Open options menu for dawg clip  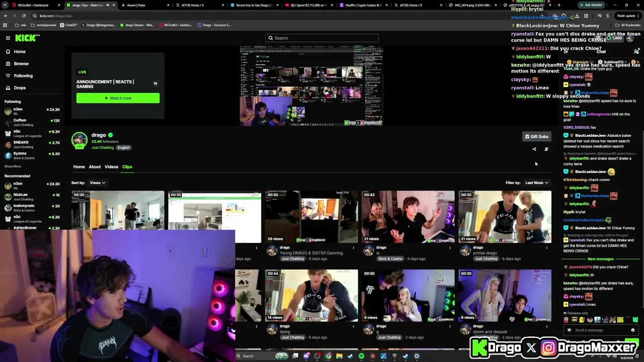coord(353,326)
